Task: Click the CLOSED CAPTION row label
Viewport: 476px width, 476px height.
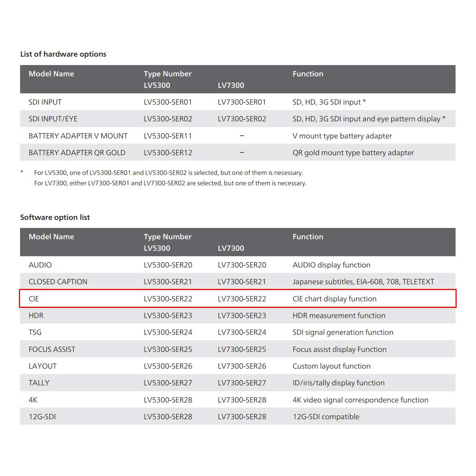Action: point(58,282)
